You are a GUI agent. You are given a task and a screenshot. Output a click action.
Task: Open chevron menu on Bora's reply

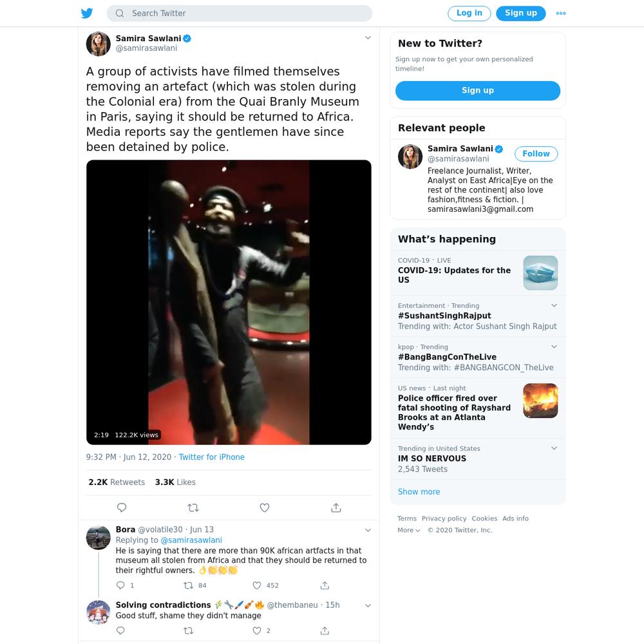[x=368, y=530]
